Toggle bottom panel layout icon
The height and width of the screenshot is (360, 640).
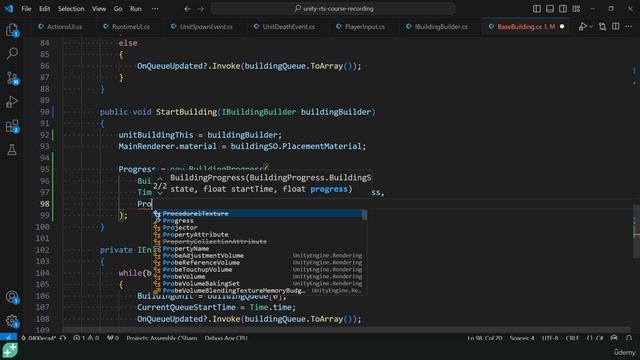(550, 9)
